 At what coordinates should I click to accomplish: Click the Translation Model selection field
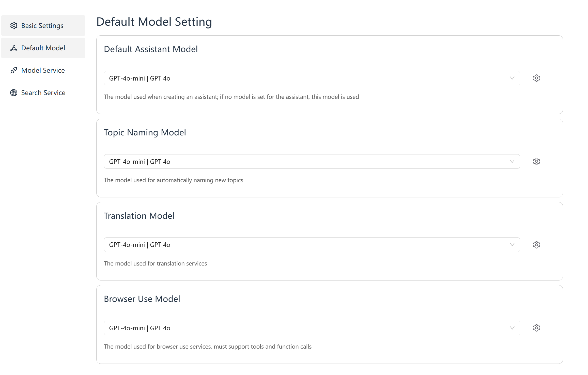click(x=312, y=245)
